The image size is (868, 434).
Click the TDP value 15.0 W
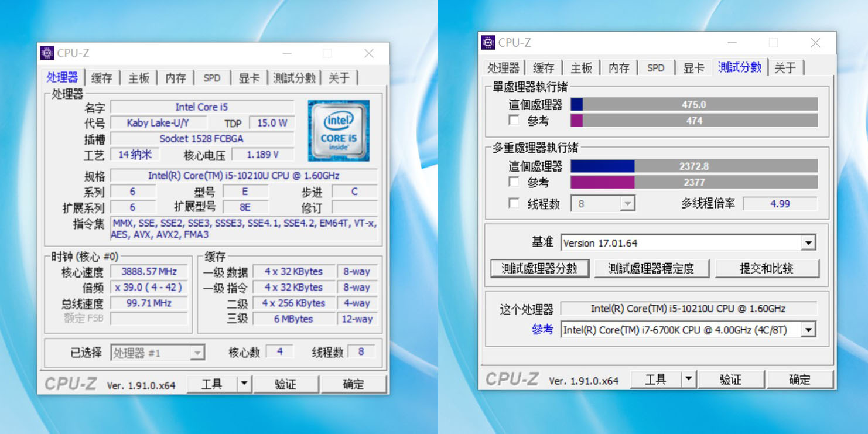pos(272,123)
